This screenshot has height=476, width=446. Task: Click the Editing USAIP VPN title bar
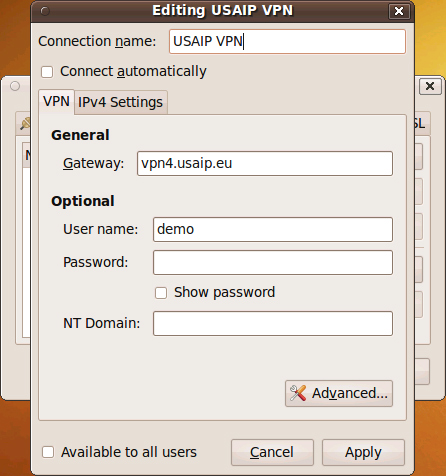point(222,11)
